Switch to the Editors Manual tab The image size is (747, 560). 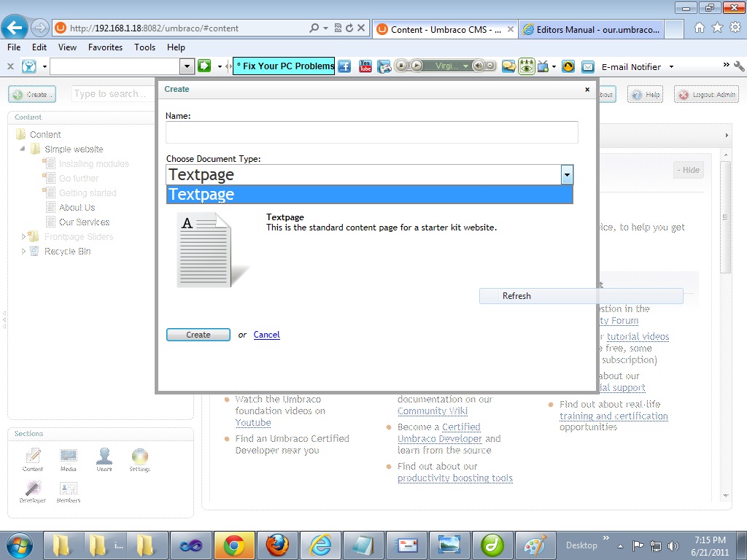tap(592, 29)
